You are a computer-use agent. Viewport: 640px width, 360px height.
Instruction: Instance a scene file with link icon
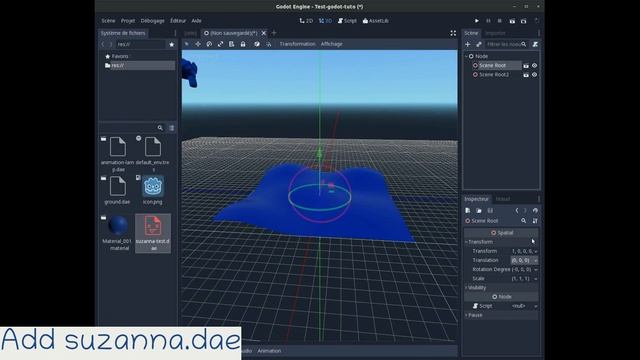pyautogui.click(x=479, y=44)
